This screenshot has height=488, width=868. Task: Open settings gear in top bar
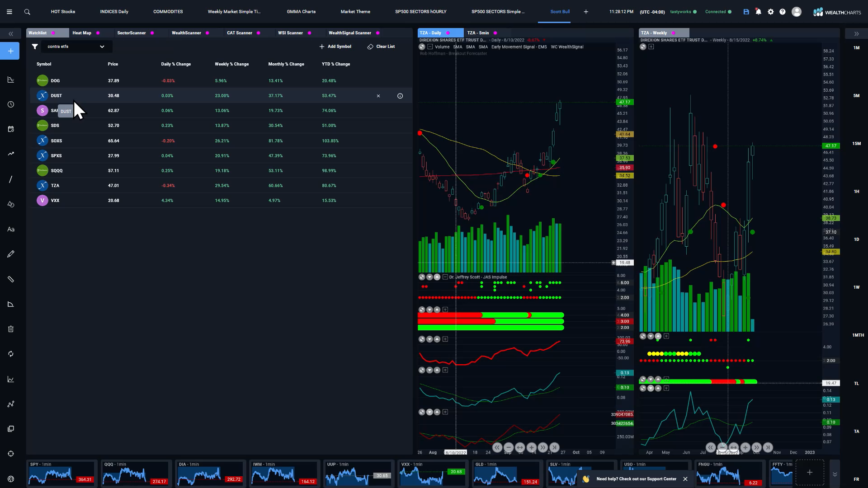tap(771, 12)
